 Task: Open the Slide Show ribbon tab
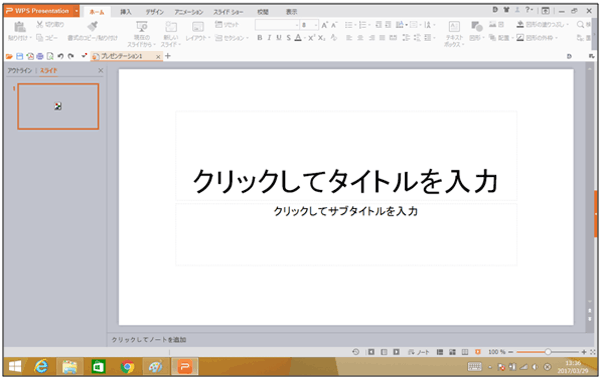tap(228, 12)
